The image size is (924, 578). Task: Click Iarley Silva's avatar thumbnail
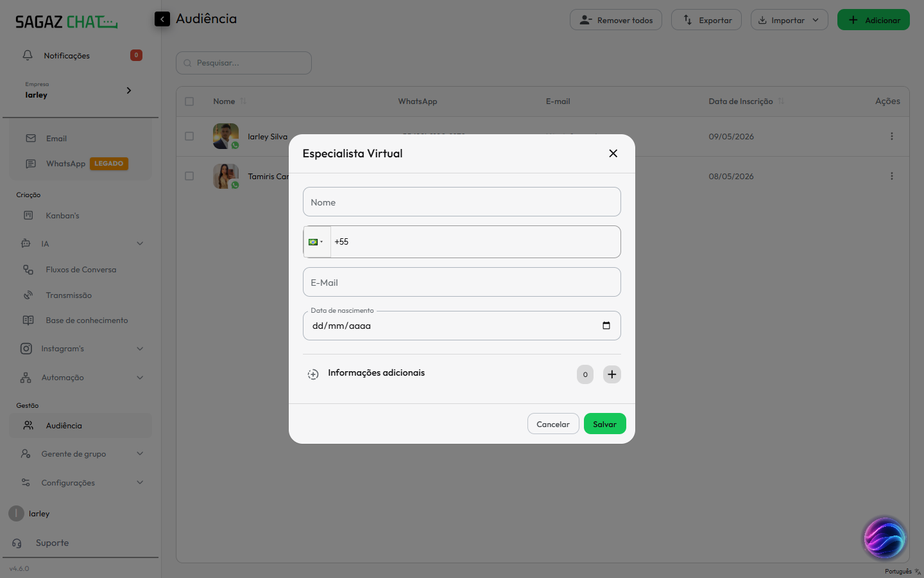(226, 136)
